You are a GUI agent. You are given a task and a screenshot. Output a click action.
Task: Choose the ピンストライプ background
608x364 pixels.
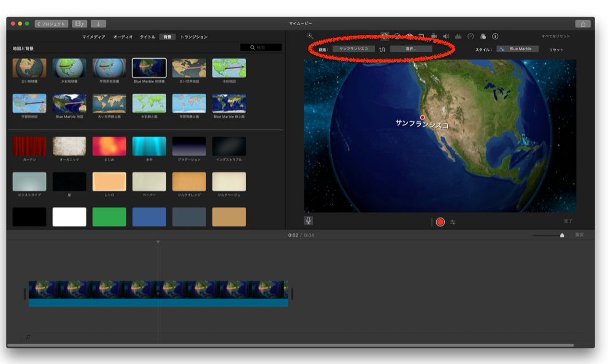[x=29, y=181]
